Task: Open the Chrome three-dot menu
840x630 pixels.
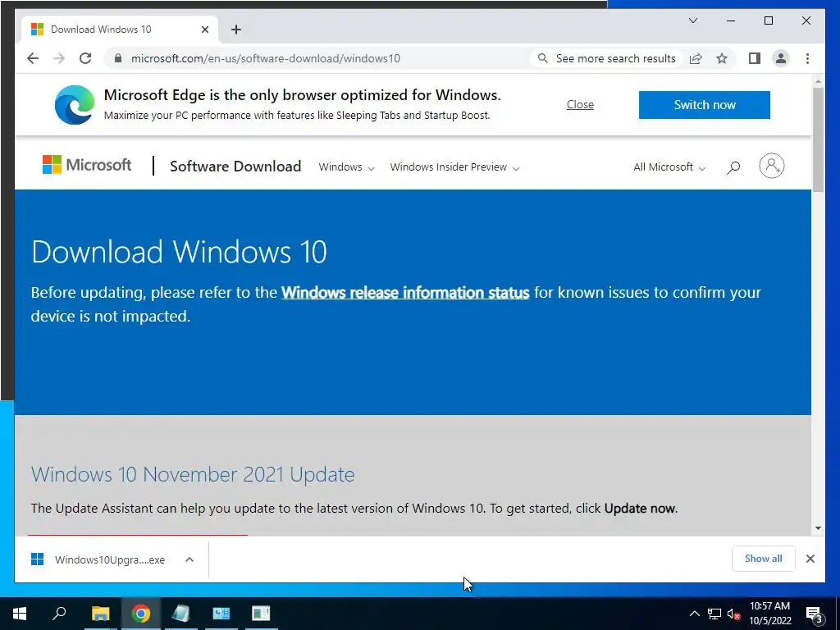Action: click(807, 58)
